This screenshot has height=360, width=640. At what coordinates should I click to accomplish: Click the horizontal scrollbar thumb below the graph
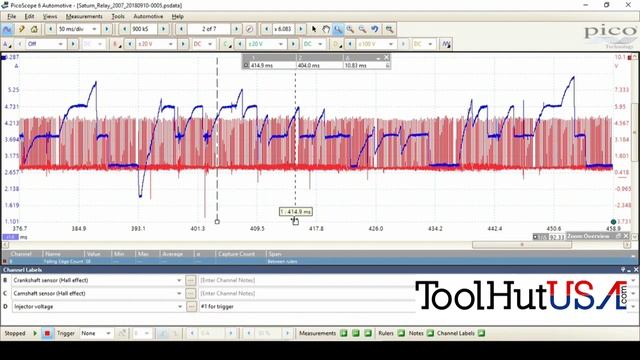coord(522,244)
